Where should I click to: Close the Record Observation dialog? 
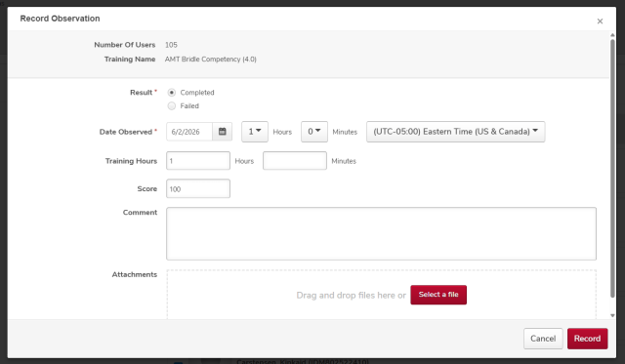coord(600,21)
